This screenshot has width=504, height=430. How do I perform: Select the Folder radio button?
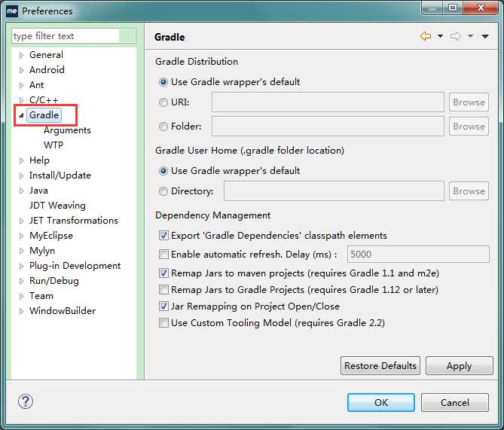click(163, 127)
